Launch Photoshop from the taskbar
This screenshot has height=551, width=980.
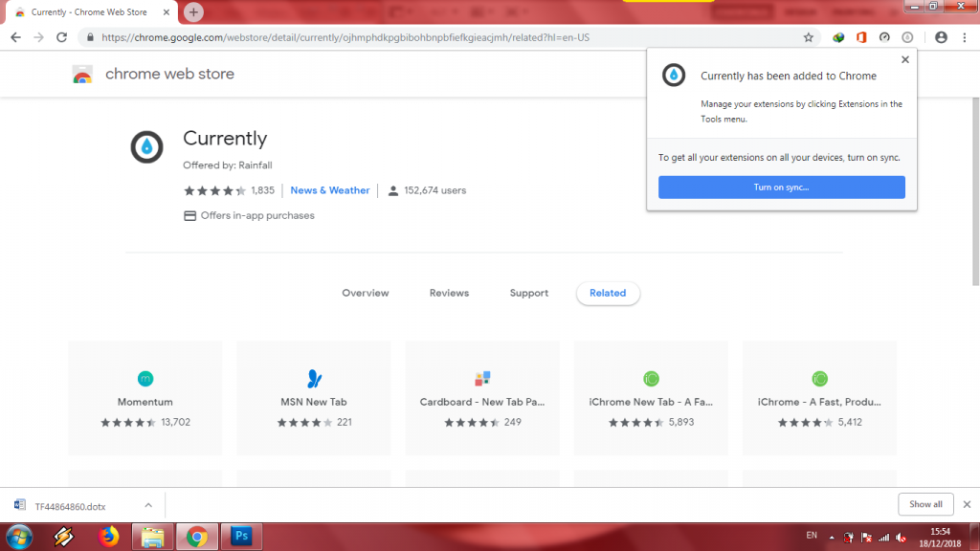tap(241, 537)
